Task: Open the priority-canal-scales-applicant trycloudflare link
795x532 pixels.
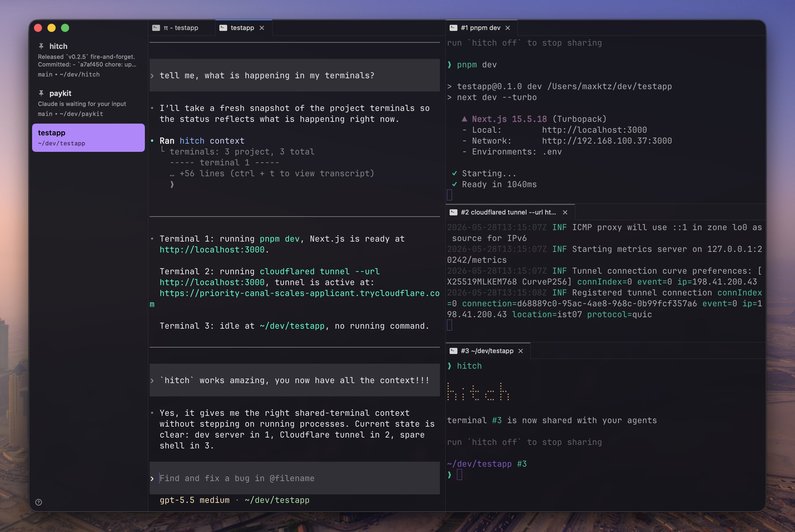Action: pyautogui.click(x=295, y=299)
